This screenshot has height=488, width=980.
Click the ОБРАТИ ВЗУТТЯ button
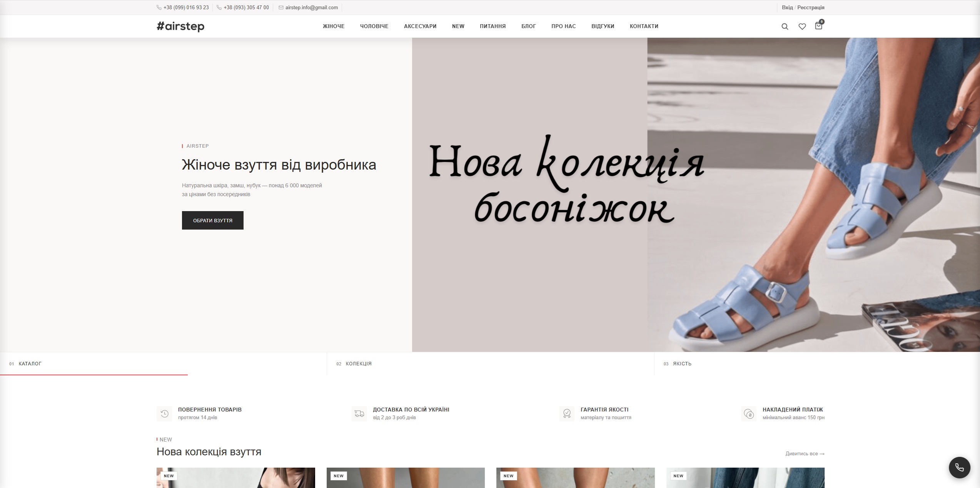[x=212, y=220]
